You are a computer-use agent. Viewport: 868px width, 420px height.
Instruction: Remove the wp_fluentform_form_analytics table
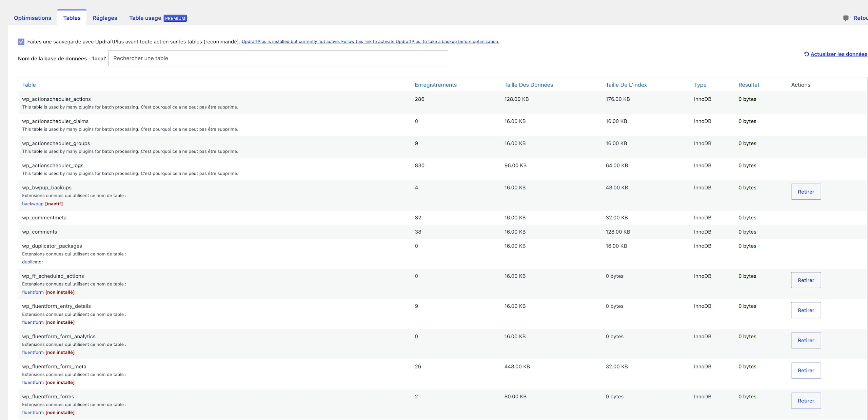(x=806, y=340)
